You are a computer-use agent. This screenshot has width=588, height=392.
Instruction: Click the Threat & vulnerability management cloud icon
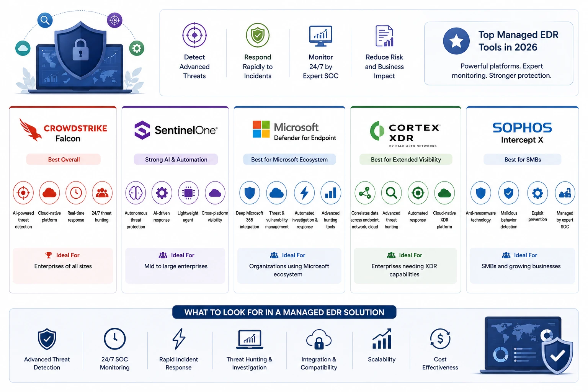pyautogui.click(x=277, y=193)
